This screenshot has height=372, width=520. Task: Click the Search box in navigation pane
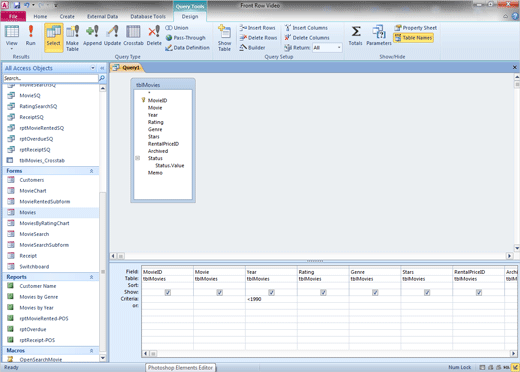click(50, 78)
